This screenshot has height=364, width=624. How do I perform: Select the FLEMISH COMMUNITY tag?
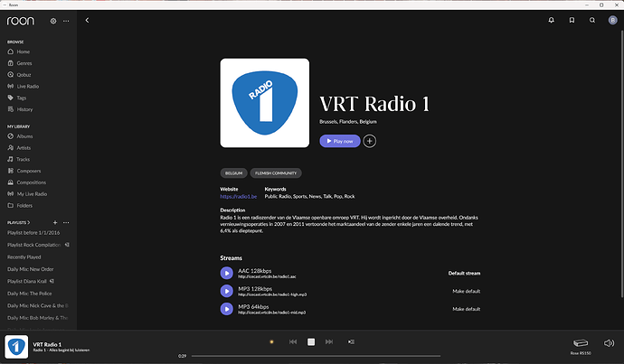[x=276, y=173]
